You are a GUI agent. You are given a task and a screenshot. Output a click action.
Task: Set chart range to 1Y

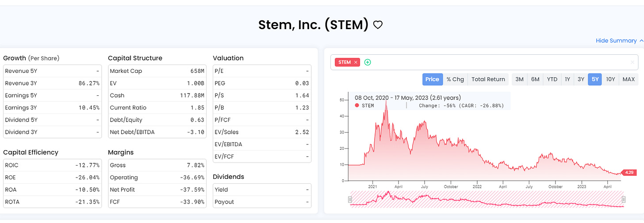point(567,79)
